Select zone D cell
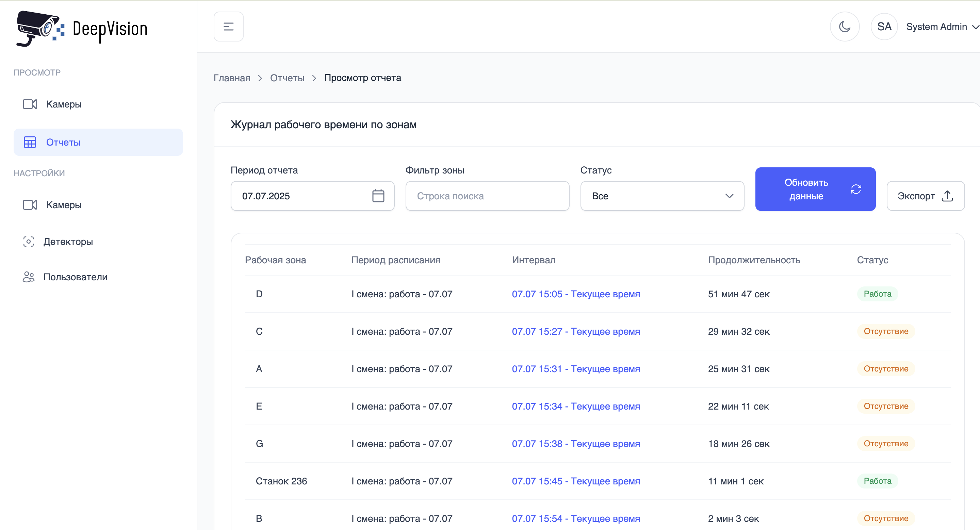The height and width of the screenshot is (530, 980). 259,294
